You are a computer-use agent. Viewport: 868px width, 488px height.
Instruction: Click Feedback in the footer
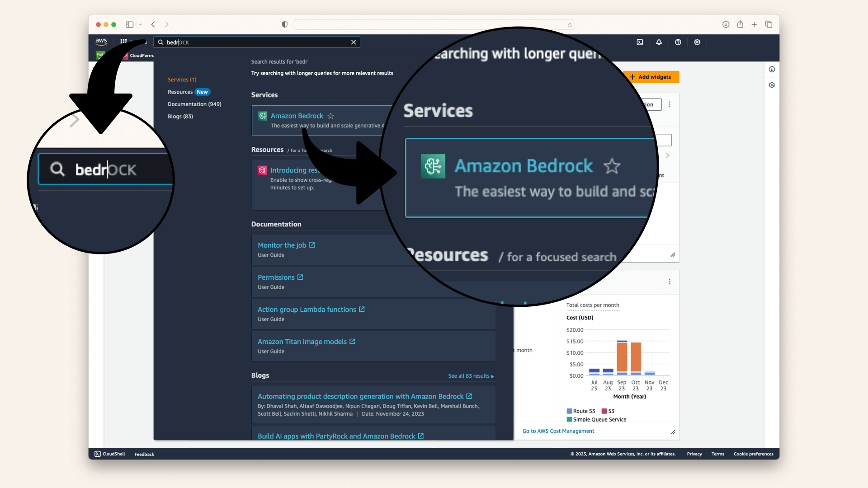point(144,454)
